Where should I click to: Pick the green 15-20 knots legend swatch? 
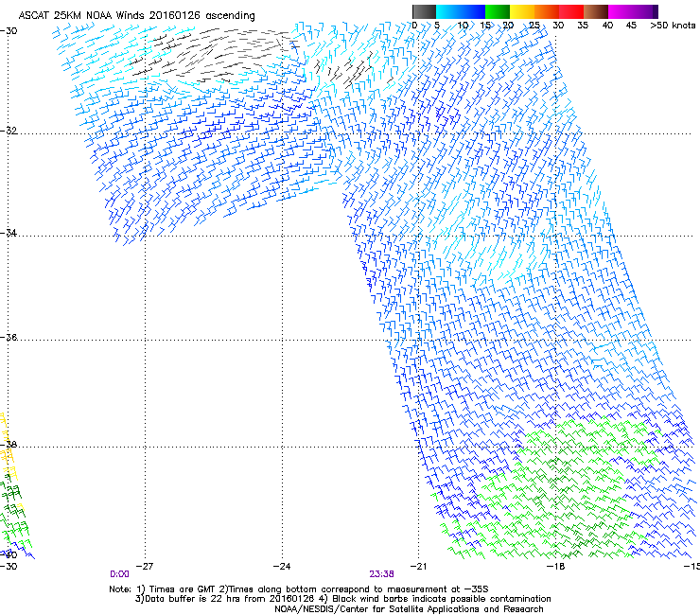coord(498,11)
